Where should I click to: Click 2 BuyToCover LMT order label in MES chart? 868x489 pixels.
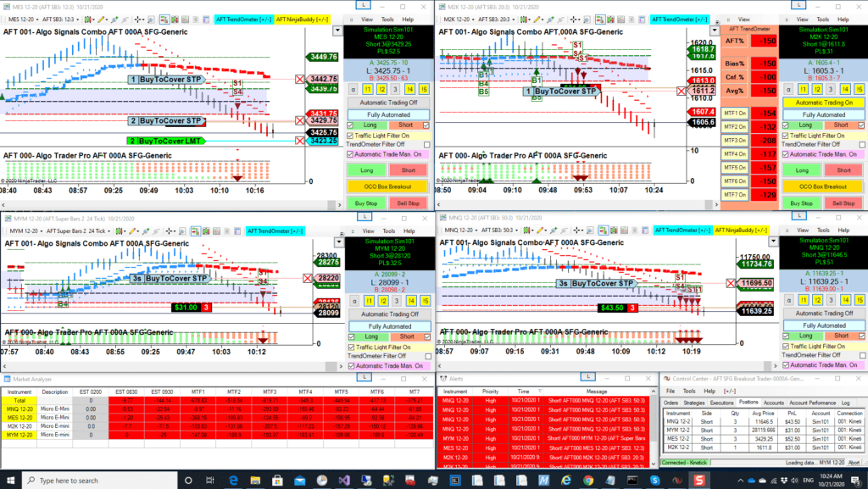(x=165, y=141)
